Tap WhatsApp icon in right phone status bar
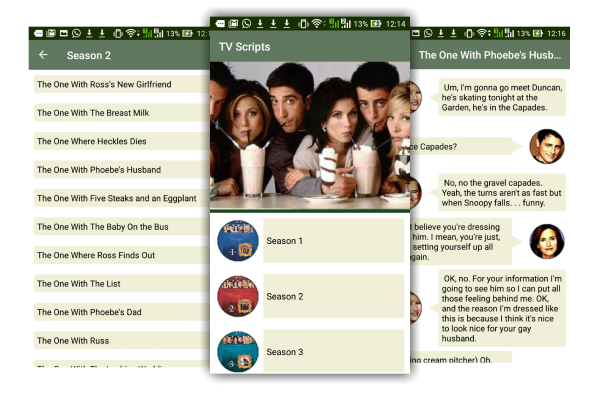This screenshot has height=400, width=600. (428, 33)
